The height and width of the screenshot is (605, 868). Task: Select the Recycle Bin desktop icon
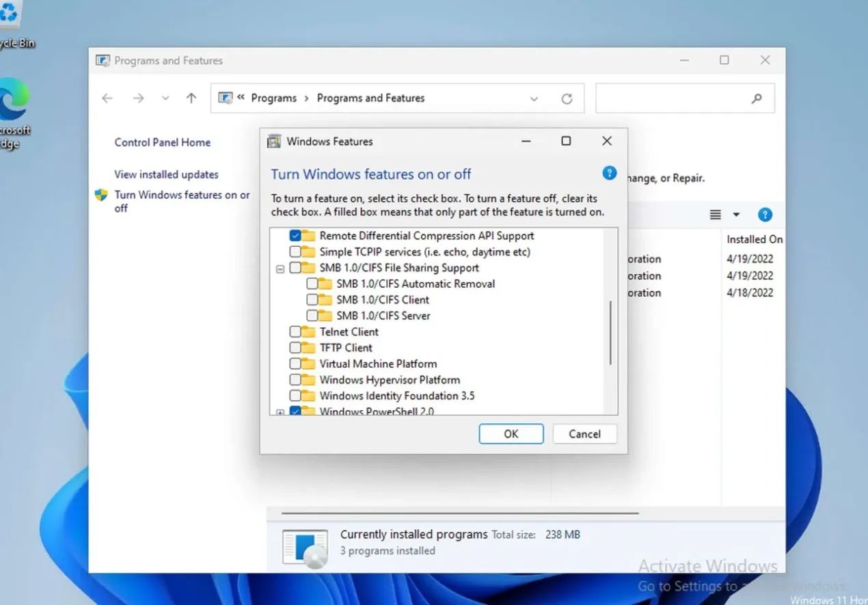pos(14,25)
